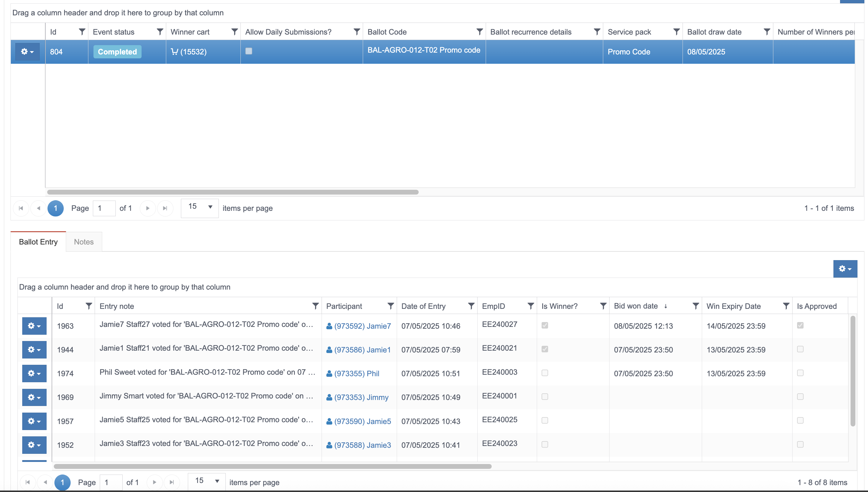Screen dimensions: 868x492
Task: Open the filter for Event status column
Action: pos(160,32)
